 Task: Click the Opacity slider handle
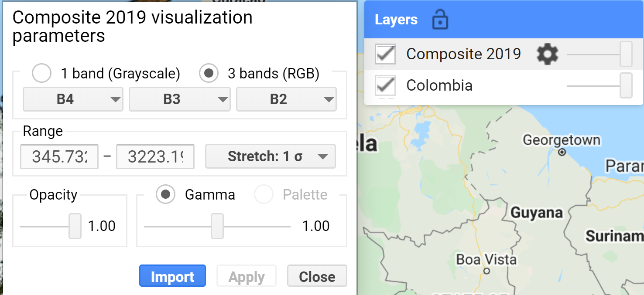75,226
